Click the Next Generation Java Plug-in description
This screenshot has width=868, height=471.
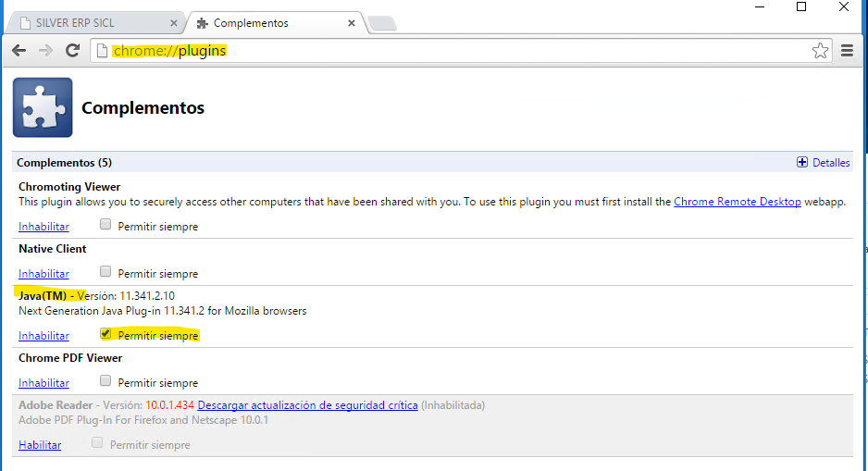(x=163, y=311)
